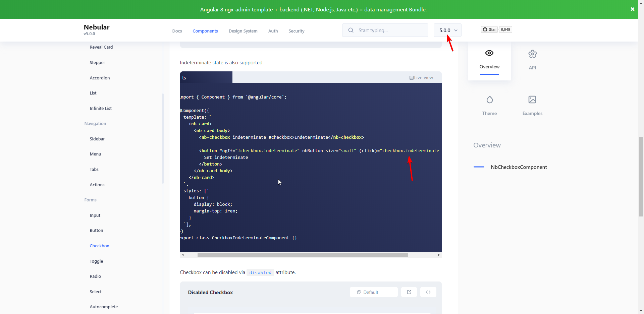Click the search magnifier icon
Image resolution: width=644 pixels, height=314 pixels.
351,30
